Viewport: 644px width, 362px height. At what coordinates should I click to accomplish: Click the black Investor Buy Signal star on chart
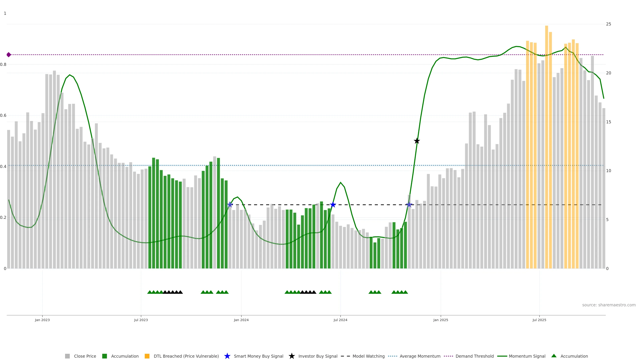coord(417,141)
